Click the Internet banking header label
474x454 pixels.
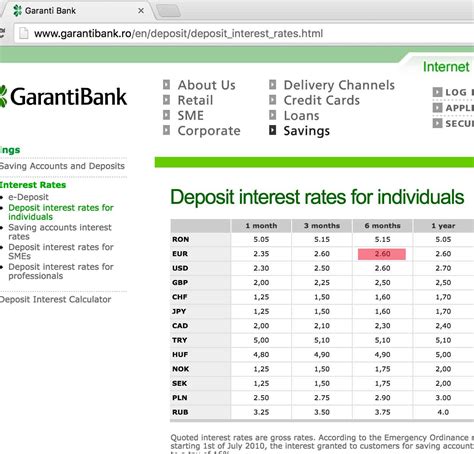446,67
